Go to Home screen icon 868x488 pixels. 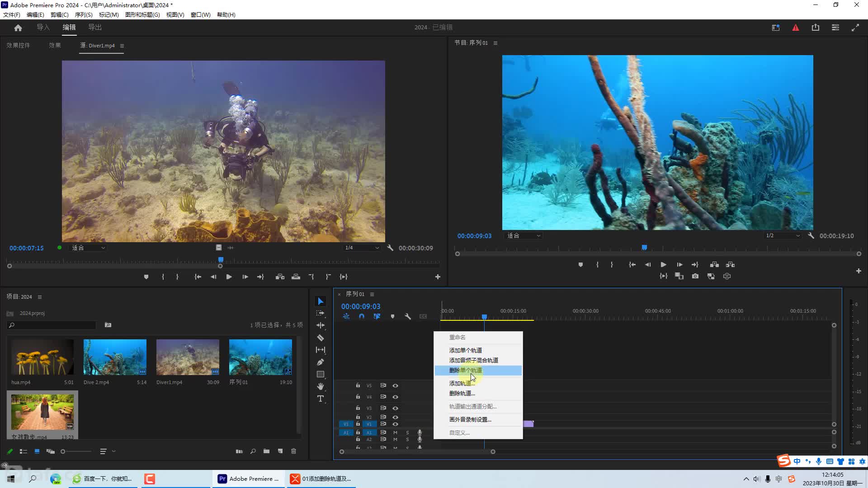tap(18, 28)
